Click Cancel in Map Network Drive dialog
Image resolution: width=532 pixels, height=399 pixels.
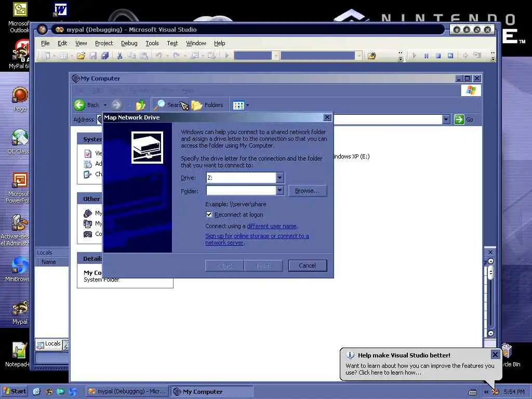(x=308, y=265)
